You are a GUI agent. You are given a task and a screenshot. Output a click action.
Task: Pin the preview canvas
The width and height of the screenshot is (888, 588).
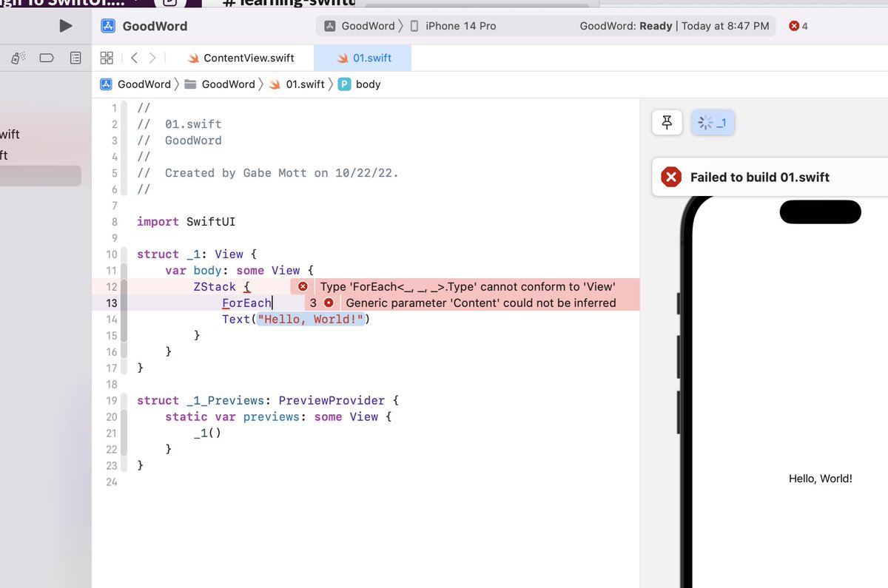tap(667, 123)
